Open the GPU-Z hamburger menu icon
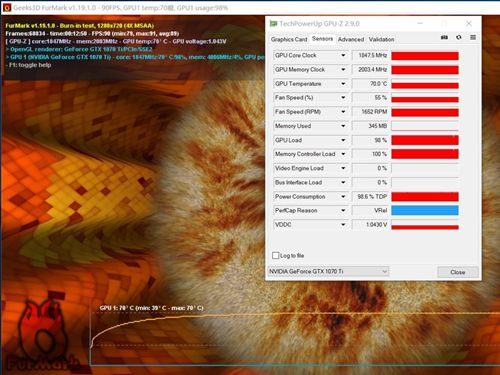The image size is (500, 375). point(473,37)
